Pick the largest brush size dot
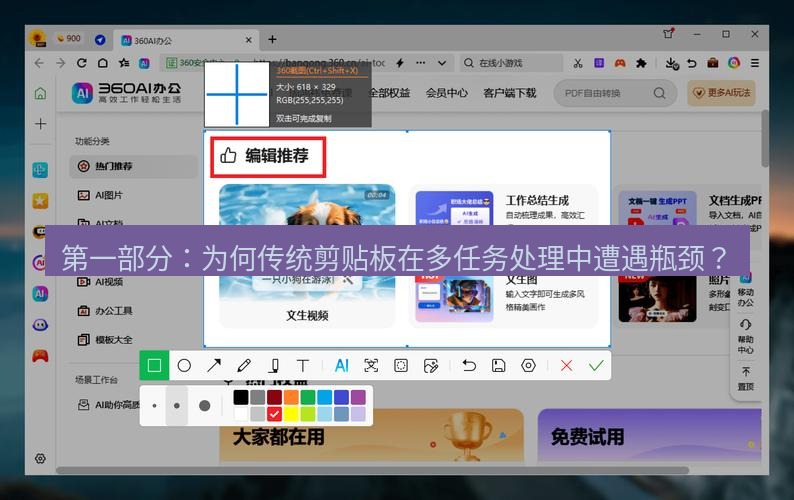The height and width of the screenshot is (500, 794). 205,406
